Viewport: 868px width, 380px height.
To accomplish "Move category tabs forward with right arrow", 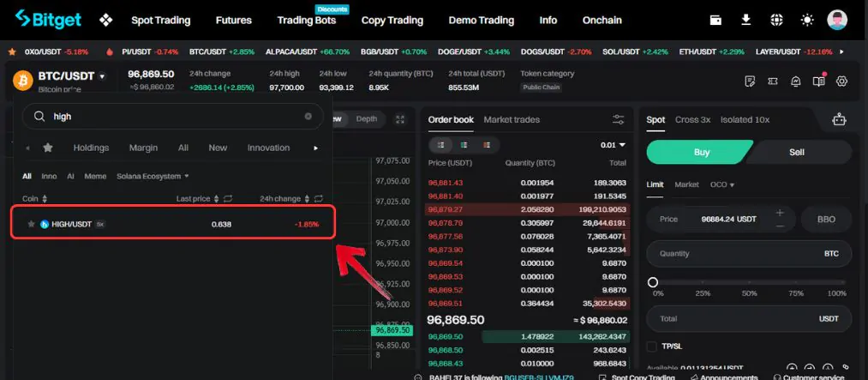I will [316, 148].
